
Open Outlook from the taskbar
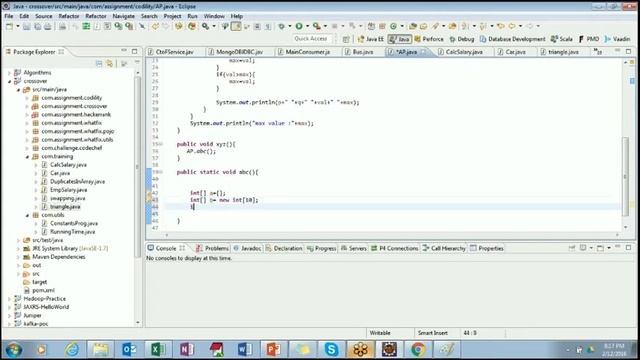point(129,349)
